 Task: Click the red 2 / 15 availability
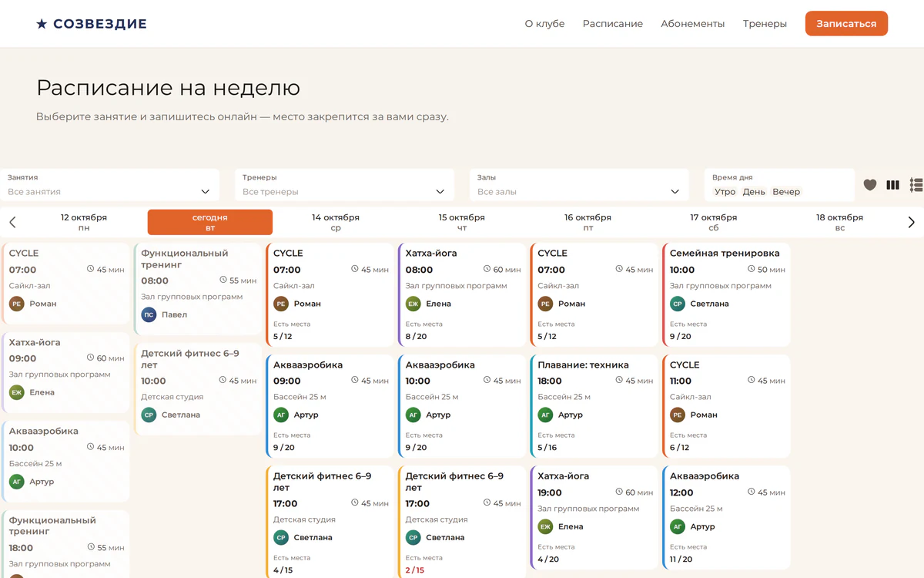pos(414,570)
